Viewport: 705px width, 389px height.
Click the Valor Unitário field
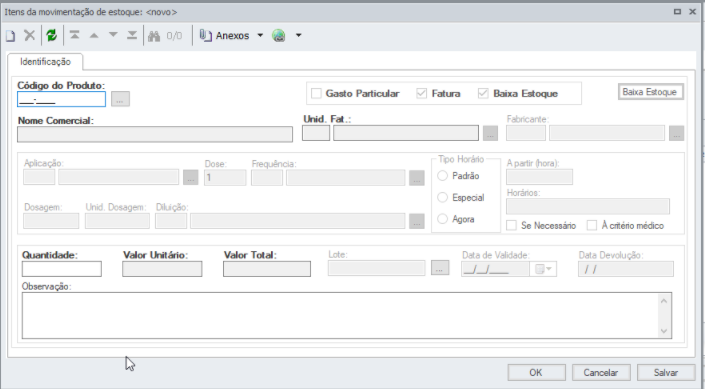click(162, 269)
